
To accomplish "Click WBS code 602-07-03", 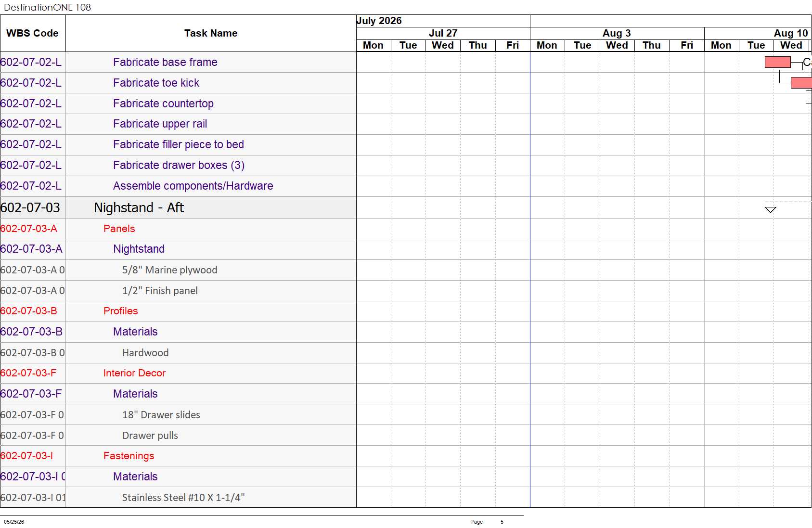I will click(30, 207).
